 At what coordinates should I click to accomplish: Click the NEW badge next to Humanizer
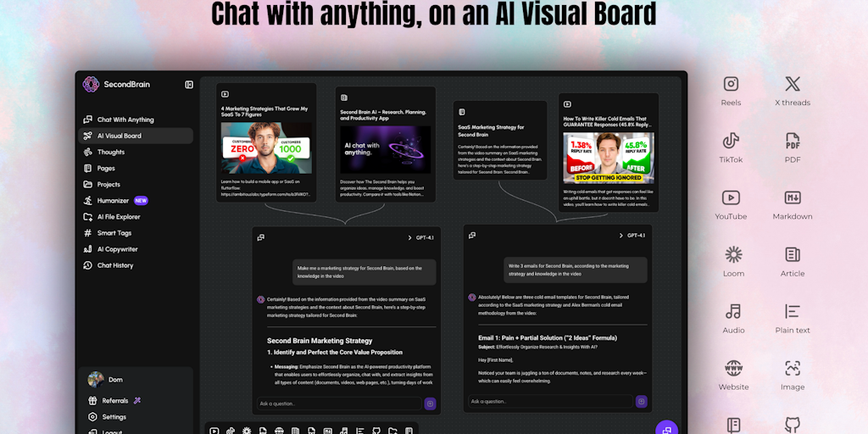coord(141,200)
